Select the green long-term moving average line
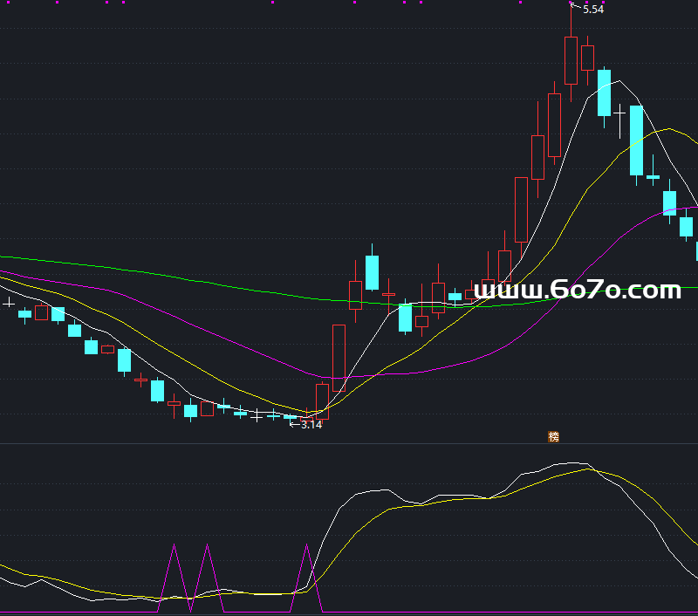Screen dimensions: 698x616 (x=178, y=277)
